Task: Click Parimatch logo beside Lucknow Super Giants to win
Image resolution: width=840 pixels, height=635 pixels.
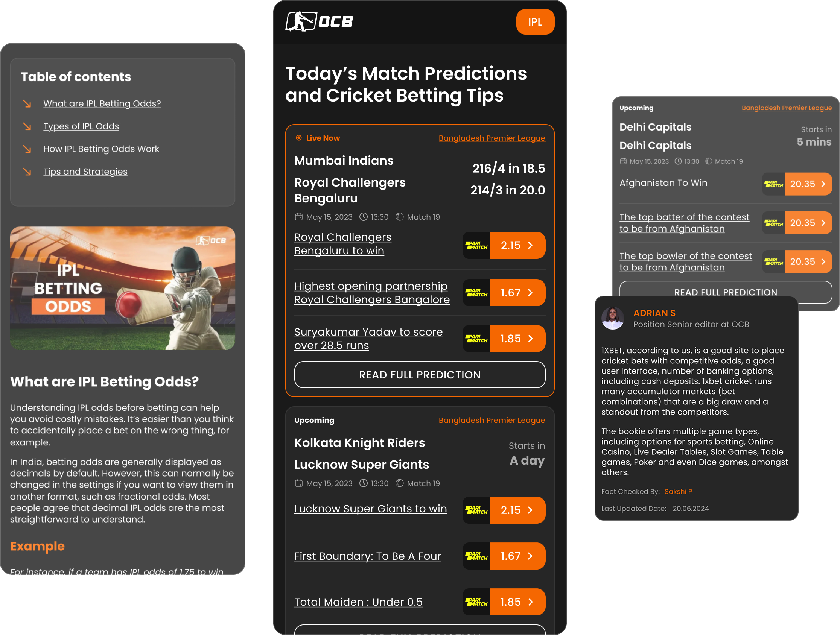Action: click(x=476, y=510)
